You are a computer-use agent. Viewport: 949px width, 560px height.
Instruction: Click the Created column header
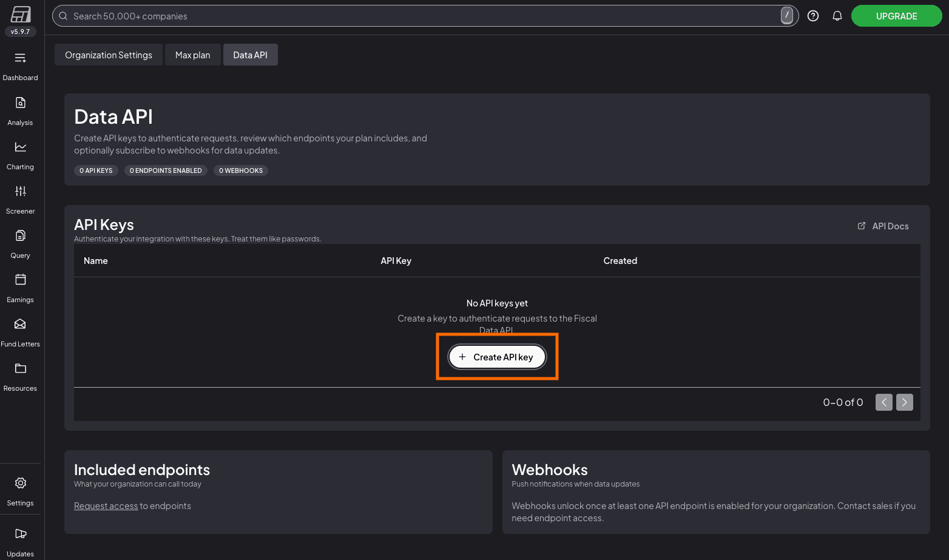(620, 261)
